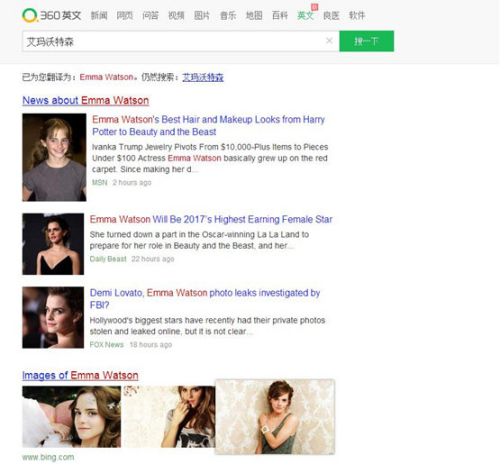
Task: Open the 音乐 tab
Action: [x=228, y=15]
